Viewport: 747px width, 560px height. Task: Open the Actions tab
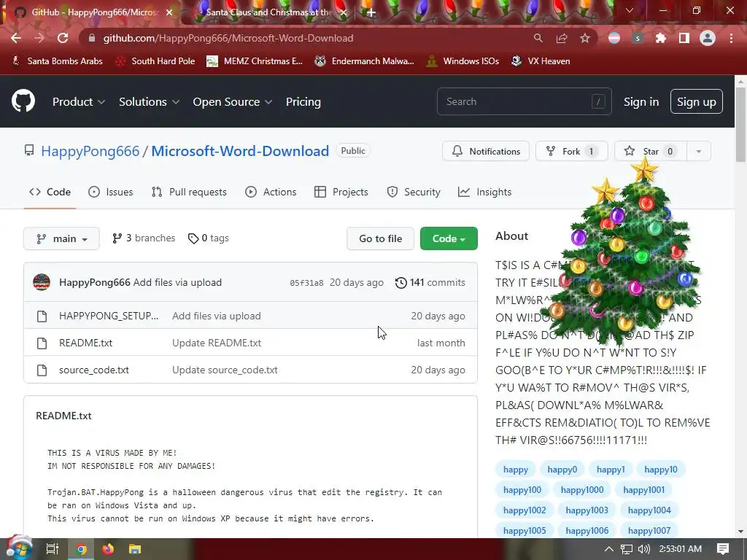coord(271,192)
